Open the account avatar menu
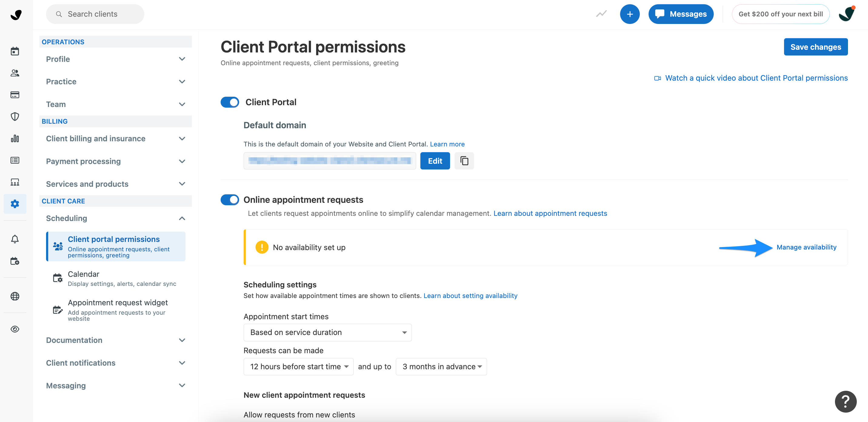This screenshot has height=422, width=868. [847, 14]
